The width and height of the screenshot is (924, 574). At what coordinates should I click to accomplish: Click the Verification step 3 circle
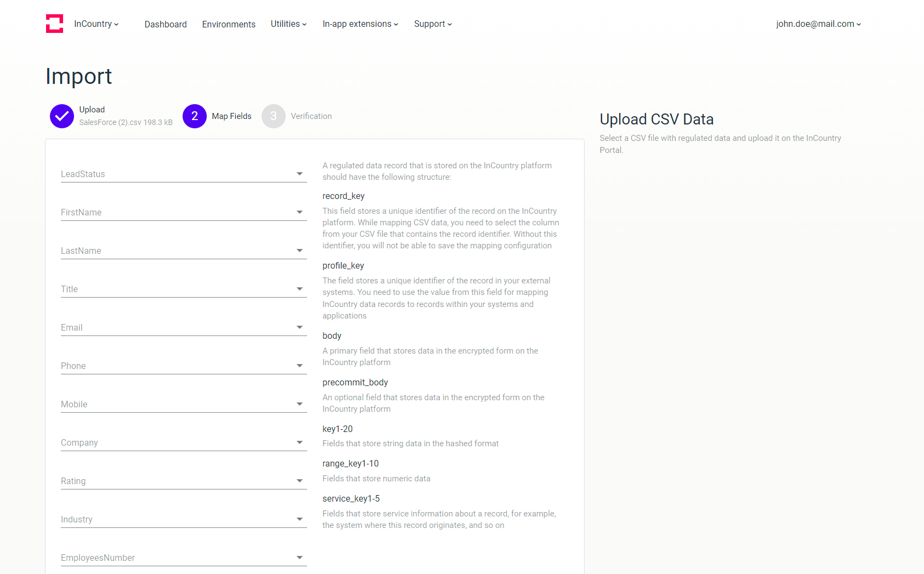274,116
